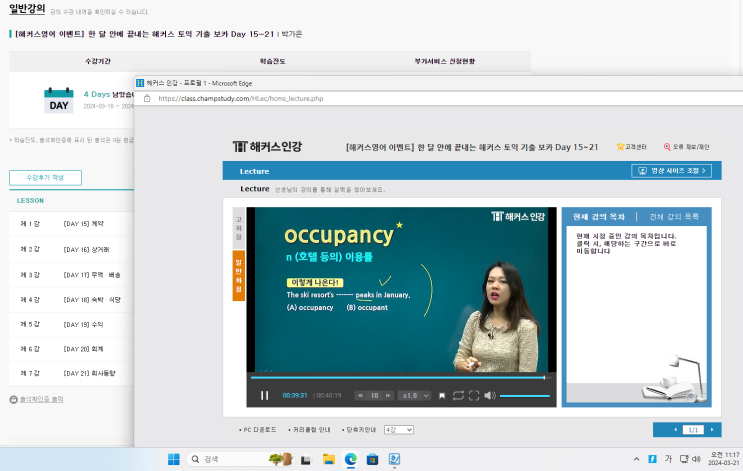Click the lecture video frame
The image size is (743, 471).
tap(401, 290)
